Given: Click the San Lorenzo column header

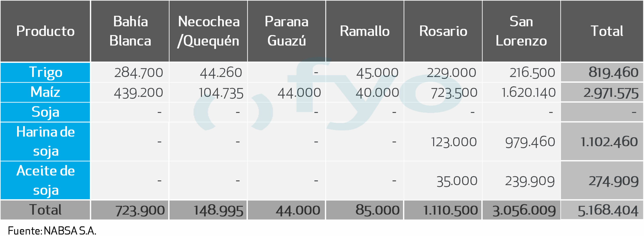Looking at the screenshot, I should tap(521, 31).
